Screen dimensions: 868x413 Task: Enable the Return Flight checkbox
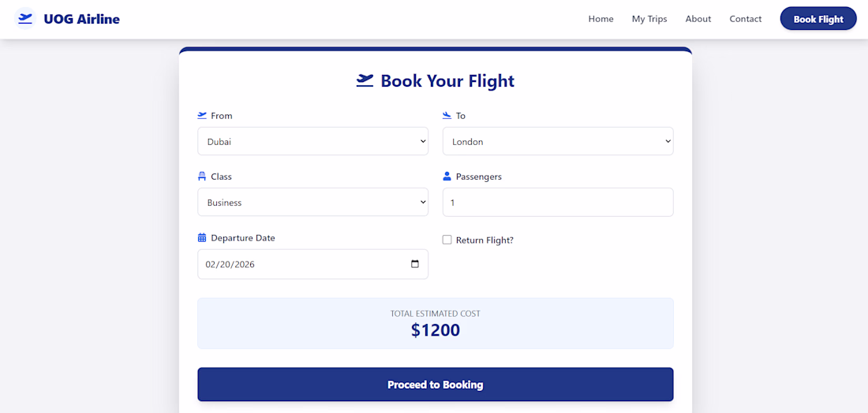(447, 240)
